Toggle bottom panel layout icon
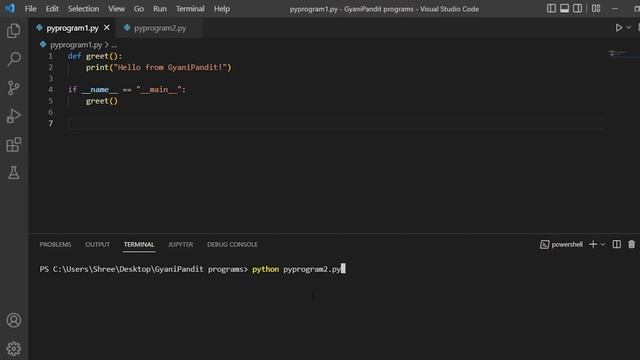Viewport: 640px width, 360px height. pos(564,9)
